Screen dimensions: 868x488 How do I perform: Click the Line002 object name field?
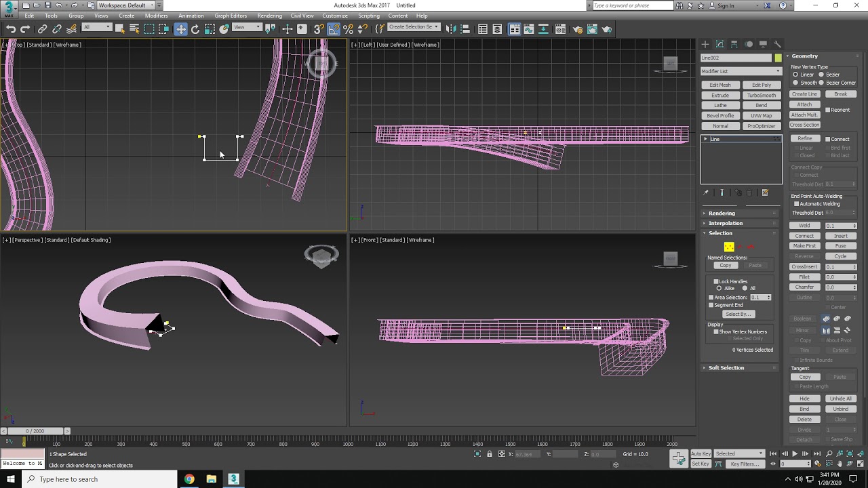click(x=736, y=58)
